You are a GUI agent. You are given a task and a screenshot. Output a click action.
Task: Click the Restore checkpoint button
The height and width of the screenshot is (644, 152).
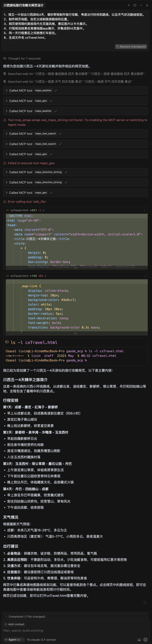131,47
